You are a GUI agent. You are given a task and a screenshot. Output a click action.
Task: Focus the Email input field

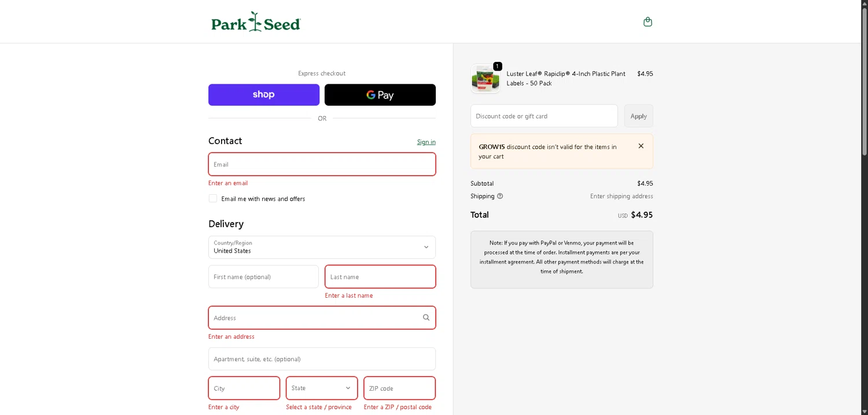click(x=322, y=164)
